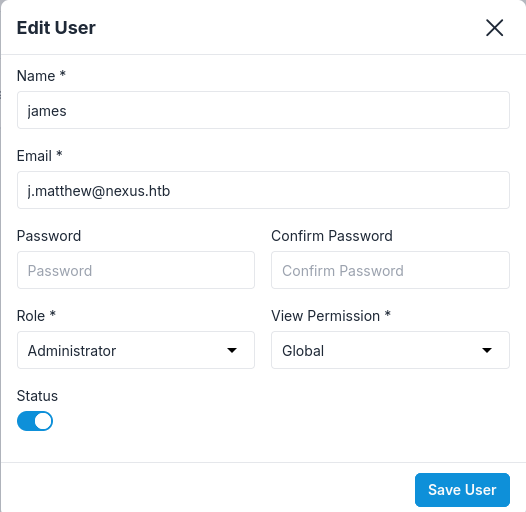This screenshot has width=526, height=512.
Task: Click the Save User button
Action: [x=462, y=490]
